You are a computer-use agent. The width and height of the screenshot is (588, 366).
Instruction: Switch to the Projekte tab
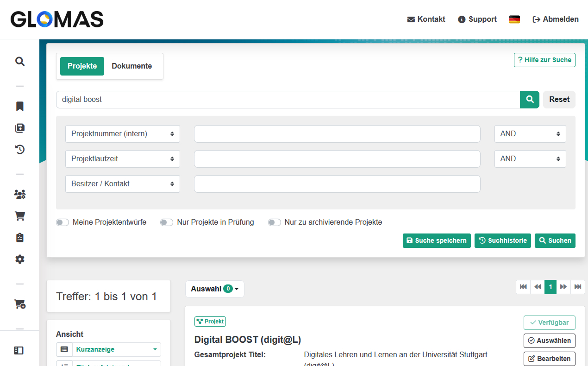tap(82, 66)
